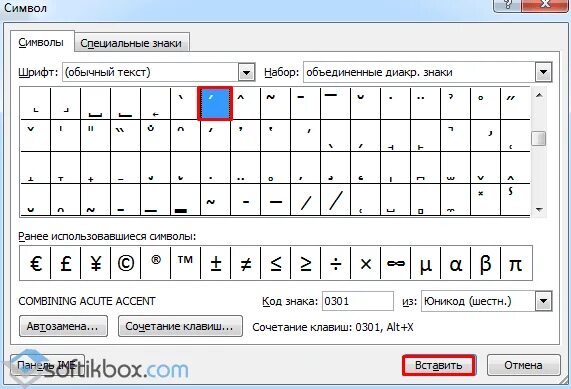The image size is (571, 389).
Task: Insert recently used greater-or-equal sign
Action: coord(306,263)
